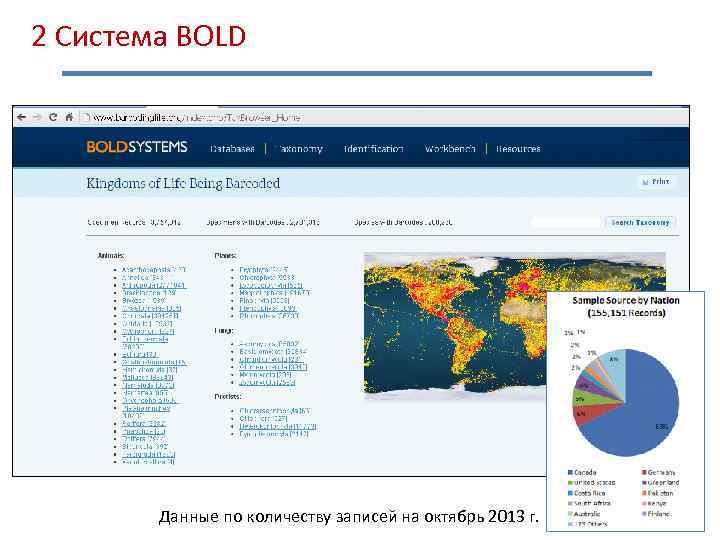720x540 pixels.
Task: Open the Mollusca animals link
Action: point(148,377)
